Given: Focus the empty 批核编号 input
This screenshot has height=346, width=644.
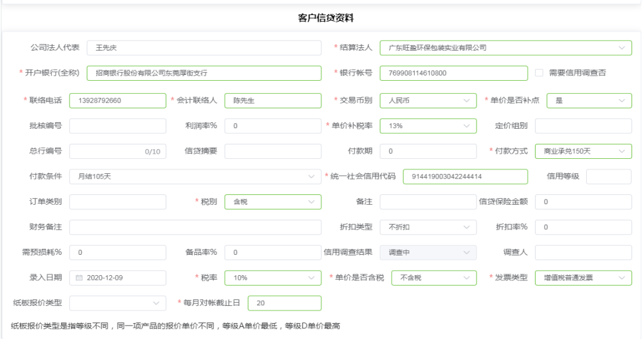Looking at the screenshot, I should coord(118,126).
